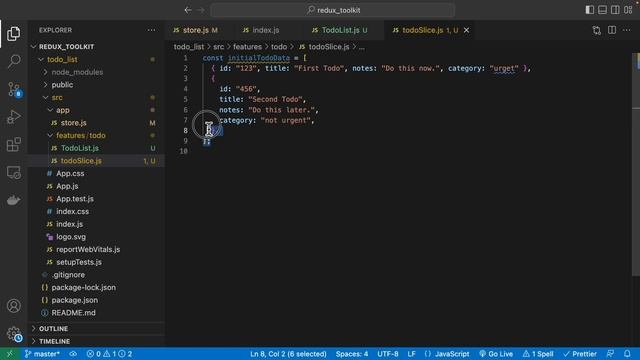The width and height of the screenshot is (640, 360).
Task: Customize the editor layout
Action: [628, 10]
